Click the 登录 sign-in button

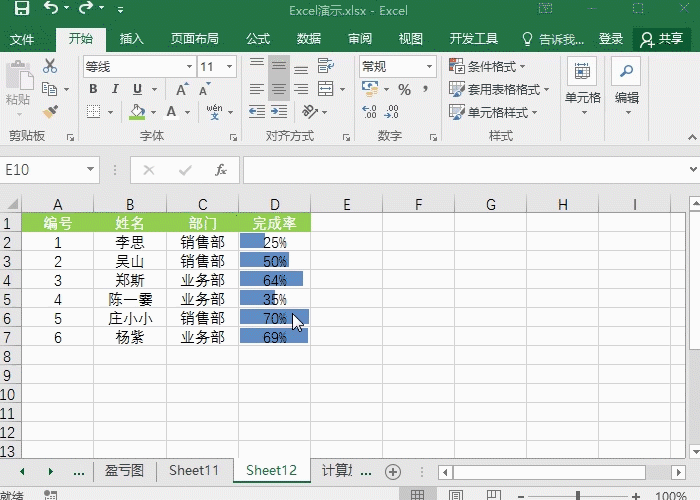610,39
